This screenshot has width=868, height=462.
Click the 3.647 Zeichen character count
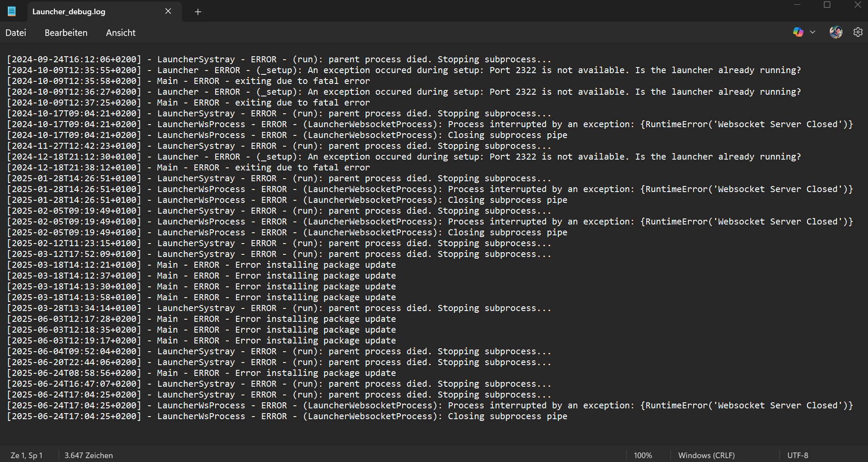click(x=89, y=455)
